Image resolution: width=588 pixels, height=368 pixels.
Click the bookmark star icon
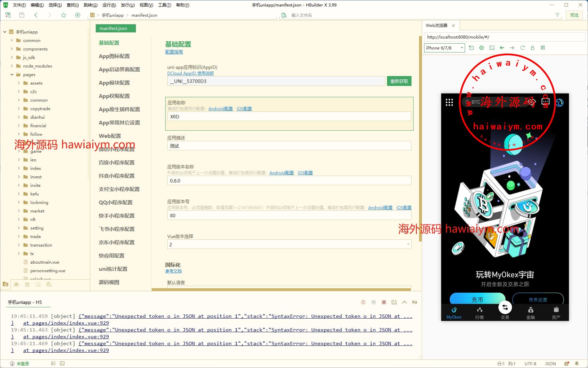(64, 15)
